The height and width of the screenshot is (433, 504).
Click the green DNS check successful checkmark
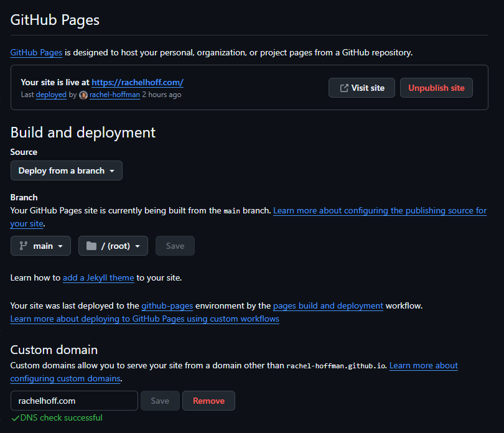(15, 418)
